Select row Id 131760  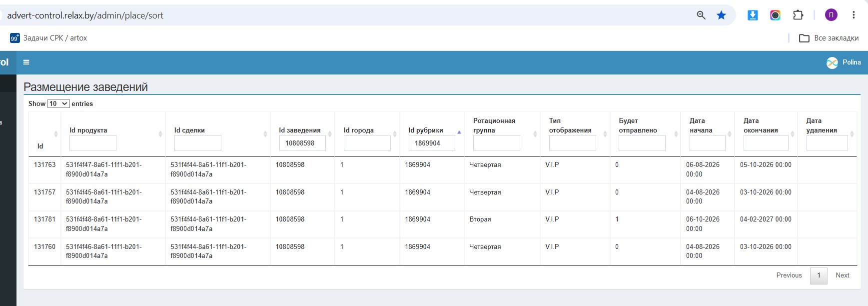coord(45,246)
